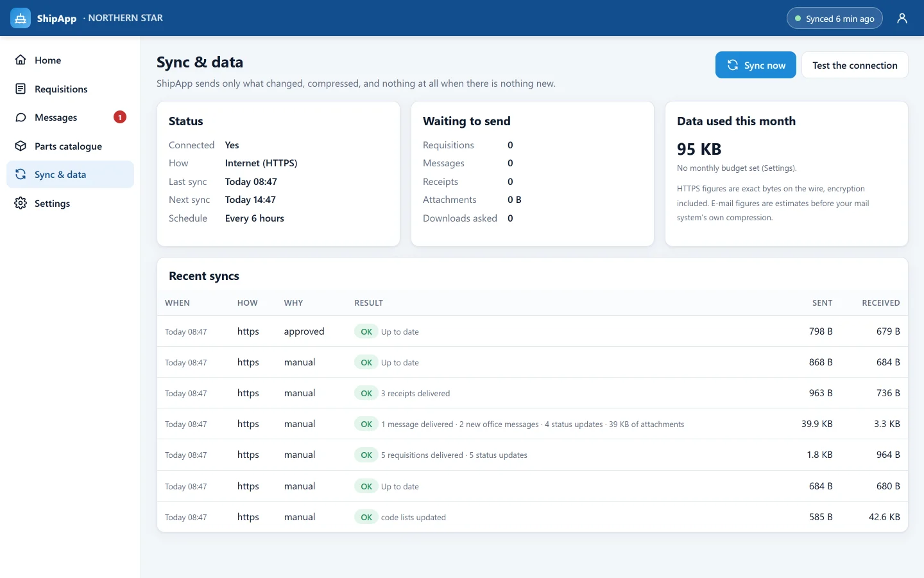Click the RECEIVED column header
This screenshot has height=578, width=924.
880,302
